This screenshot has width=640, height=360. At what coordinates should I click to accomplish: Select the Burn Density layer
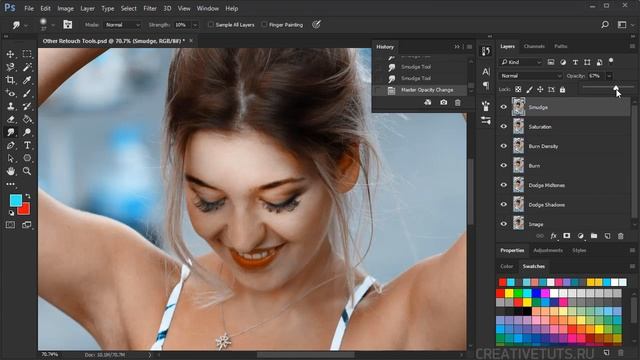point(564,146)
